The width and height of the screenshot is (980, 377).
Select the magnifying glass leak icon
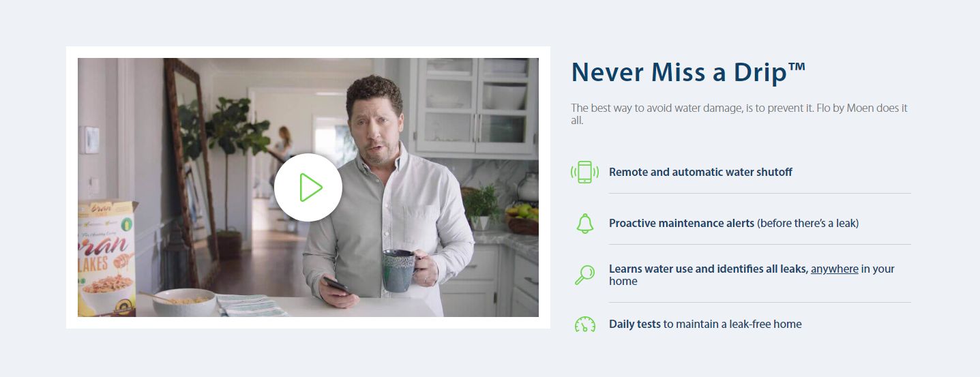584,275
